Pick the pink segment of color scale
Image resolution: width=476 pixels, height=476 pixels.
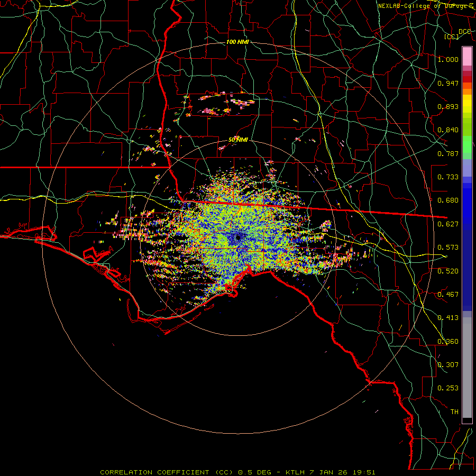pos(467,56)
